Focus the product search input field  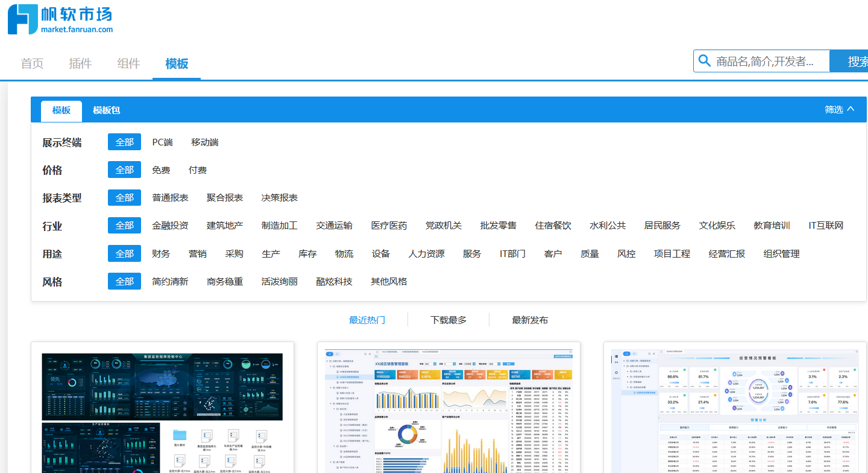[x=762, y=61]
